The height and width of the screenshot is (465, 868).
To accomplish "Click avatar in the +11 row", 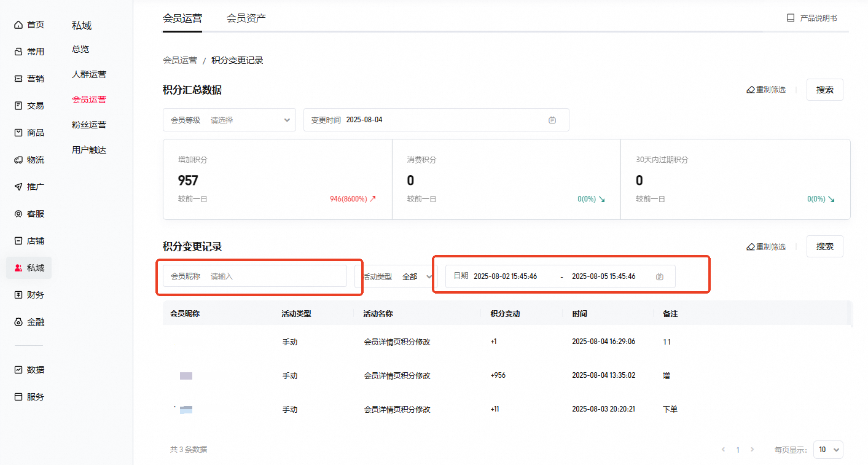I will pos(186,409).
